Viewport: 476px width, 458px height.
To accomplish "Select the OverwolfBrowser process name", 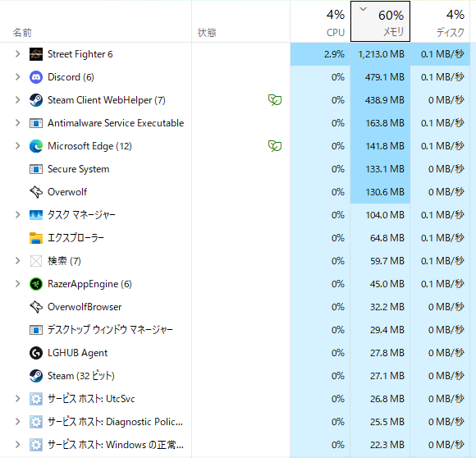I will click(x=85, y=307).
